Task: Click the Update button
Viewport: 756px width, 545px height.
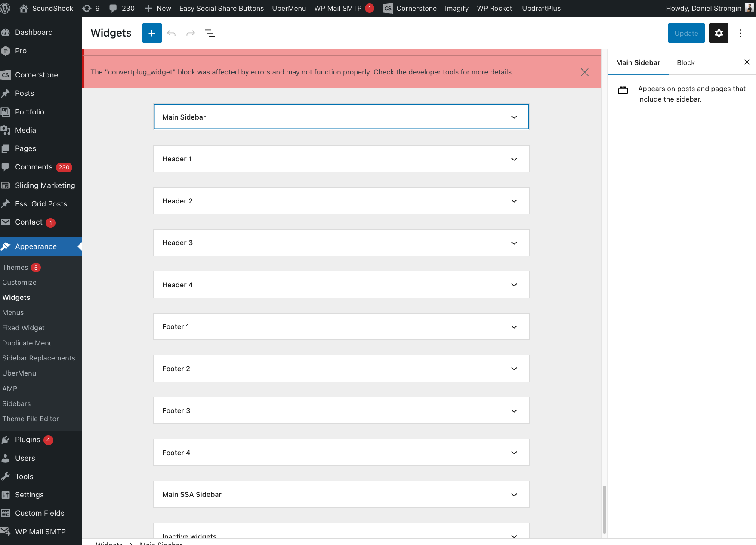Action: click(686, 33)
